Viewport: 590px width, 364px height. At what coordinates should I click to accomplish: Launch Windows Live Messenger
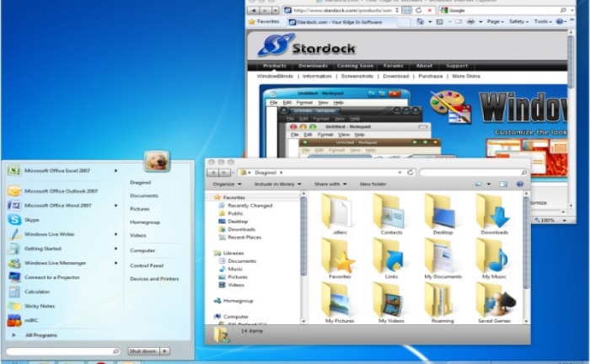click(x=47, y=263)
